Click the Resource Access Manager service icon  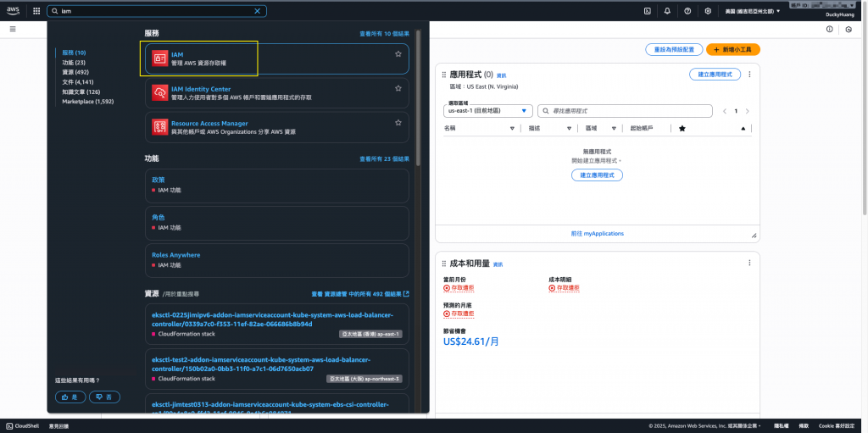point(160,127)
